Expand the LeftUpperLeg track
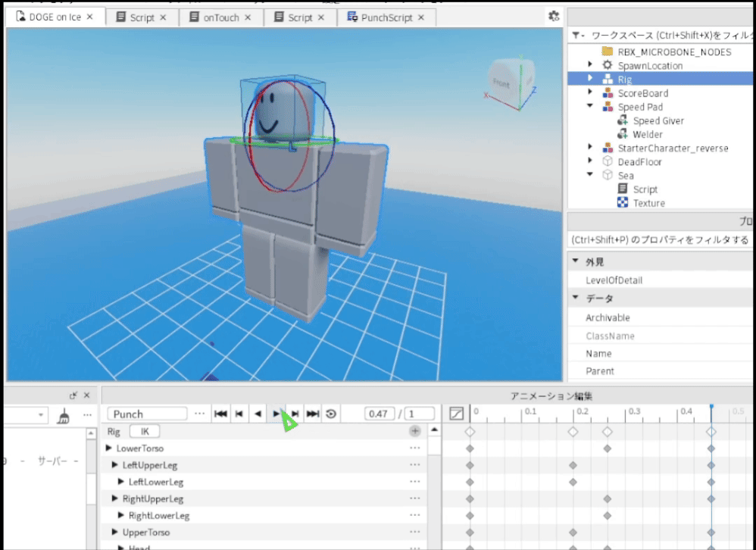This screenshot has width=756, height=550. click(x=114, y=464)
